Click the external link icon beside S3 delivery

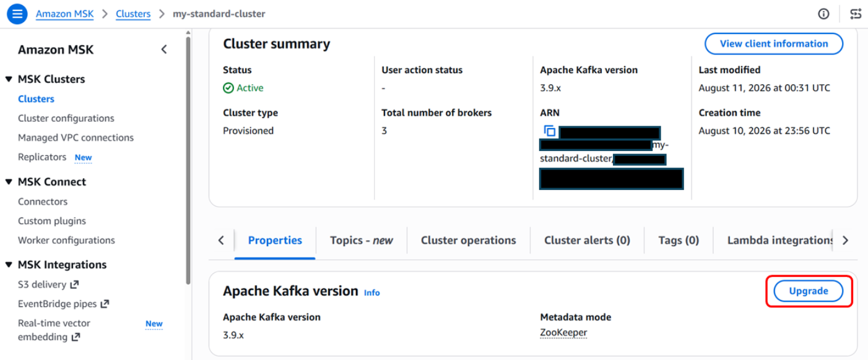coord(74,285)
